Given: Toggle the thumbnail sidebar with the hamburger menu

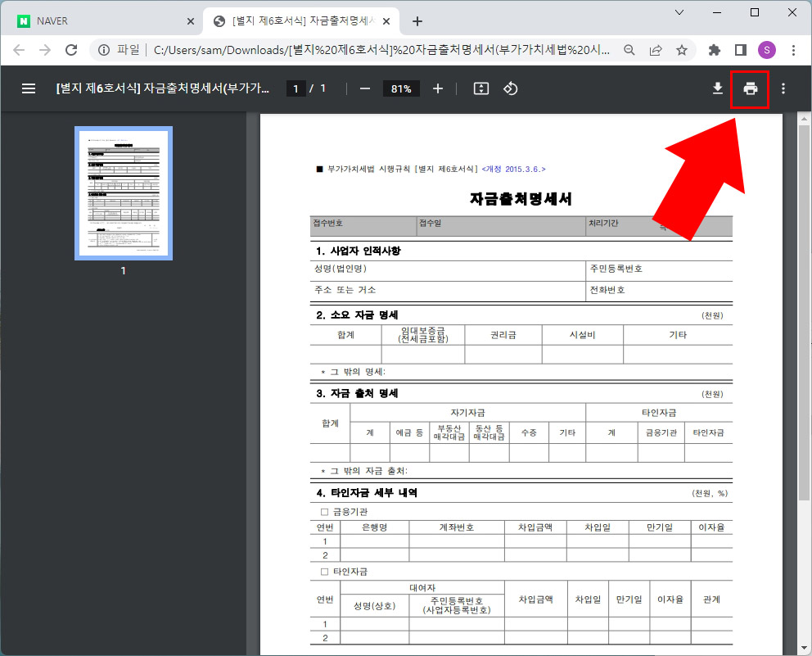Looking at the screenshot, I should 29,88.
